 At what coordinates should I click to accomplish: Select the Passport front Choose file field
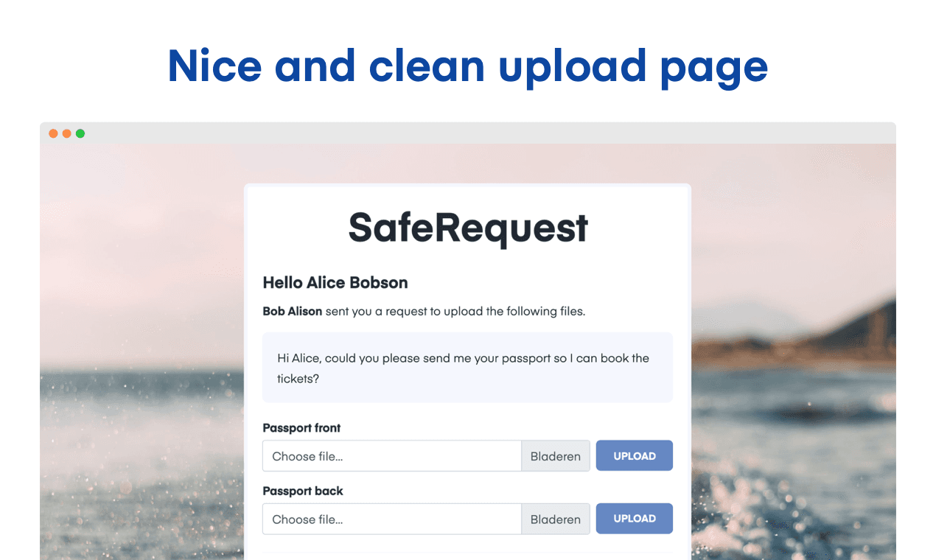pos(392,456)
